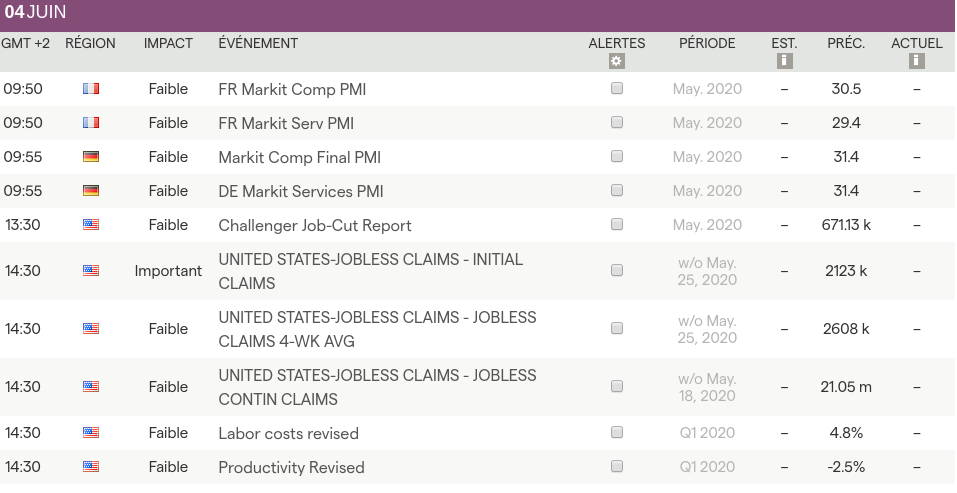Click the info icon under ACTUEL
957x493 pixels.
(x=917, y=61)
